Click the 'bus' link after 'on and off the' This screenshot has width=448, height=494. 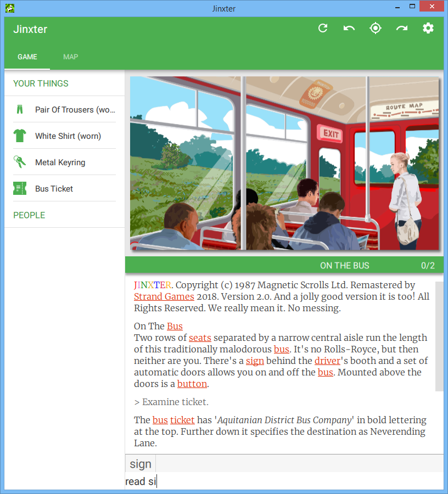pos(325,372)
